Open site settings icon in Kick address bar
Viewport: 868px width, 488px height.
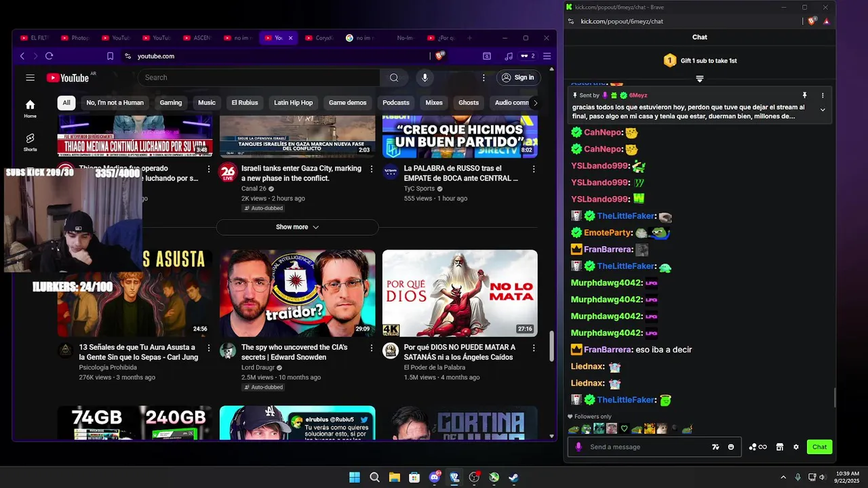[571, 21]
